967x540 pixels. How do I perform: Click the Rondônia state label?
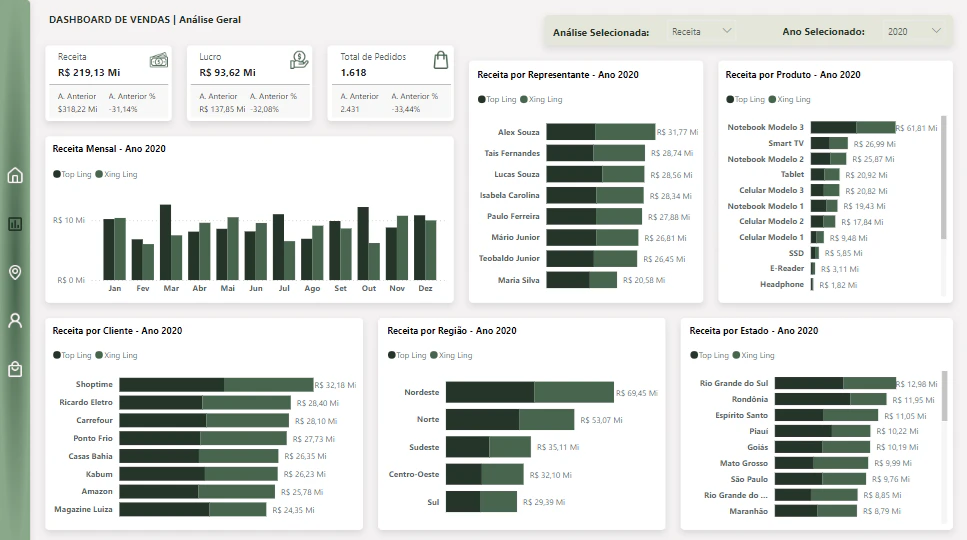pos(750,399)
